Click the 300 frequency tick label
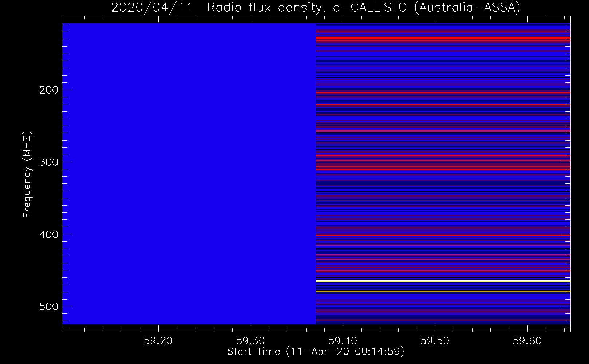This screenshot has width=589, height=364. 49,162
